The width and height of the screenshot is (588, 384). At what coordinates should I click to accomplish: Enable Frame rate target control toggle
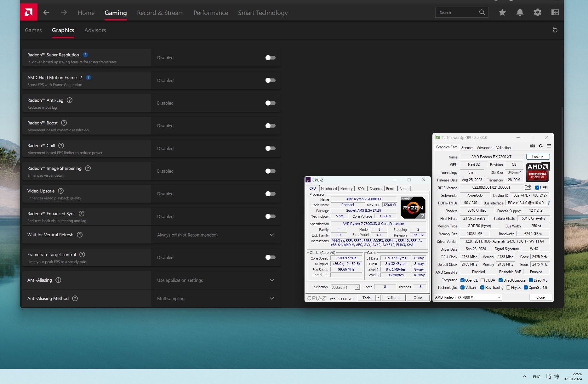pos(271,257)
